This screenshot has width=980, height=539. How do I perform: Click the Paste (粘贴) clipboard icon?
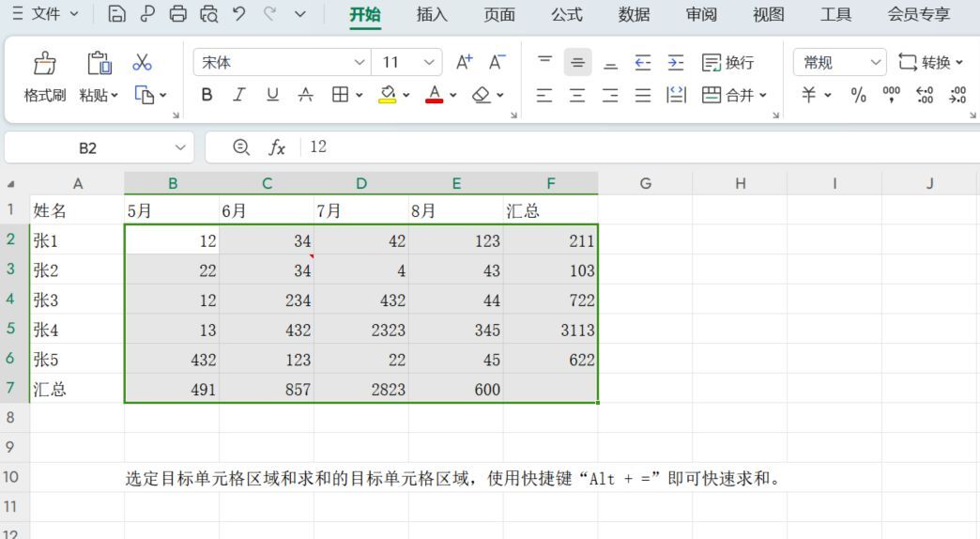(x=99, y=63)
